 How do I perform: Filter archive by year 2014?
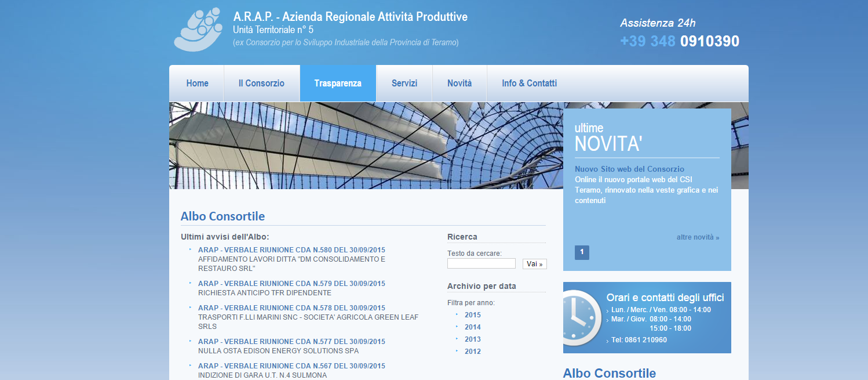coord(472,327)
